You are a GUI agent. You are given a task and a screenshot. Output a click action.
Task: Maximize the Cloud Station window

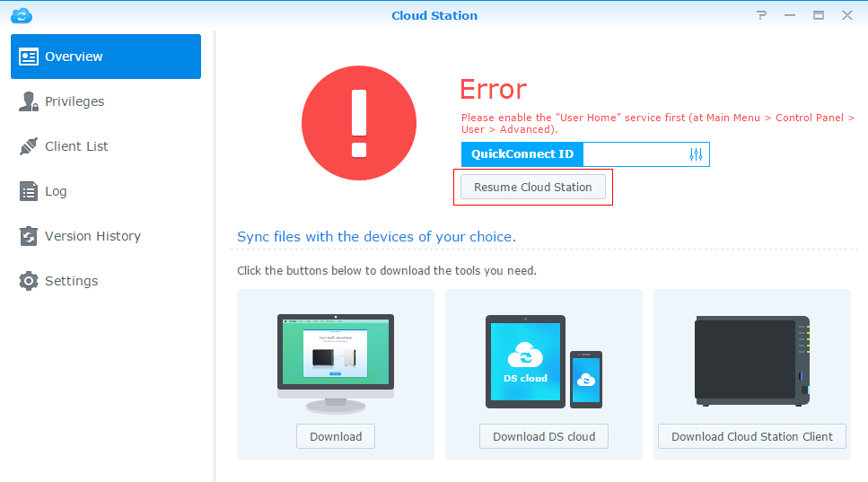(818, 15)
